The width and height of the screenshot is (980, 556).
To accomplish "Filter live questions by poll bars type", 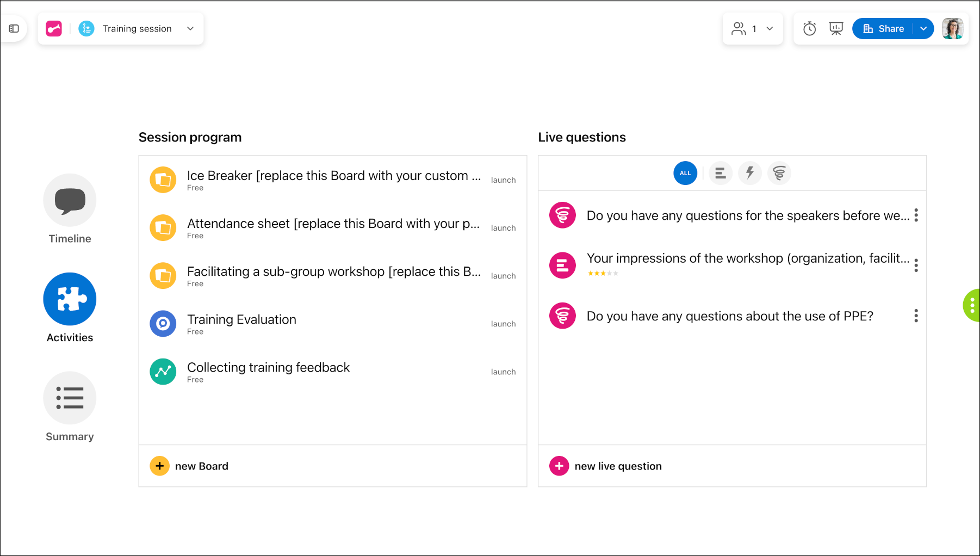I will (x=721, y=173).
